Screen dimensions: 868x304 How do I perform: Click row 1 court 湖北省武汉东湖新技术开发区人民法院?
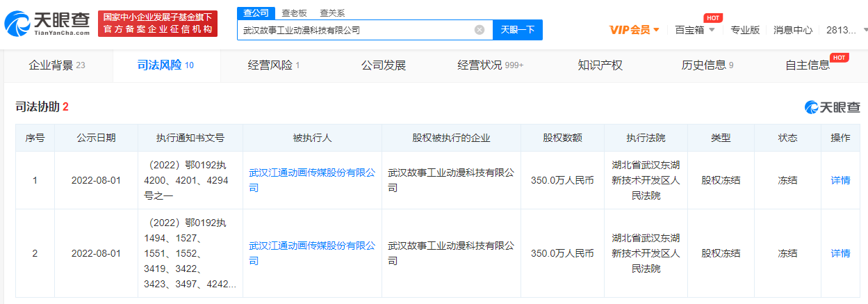pyautogui.click(x=646, y=180)
